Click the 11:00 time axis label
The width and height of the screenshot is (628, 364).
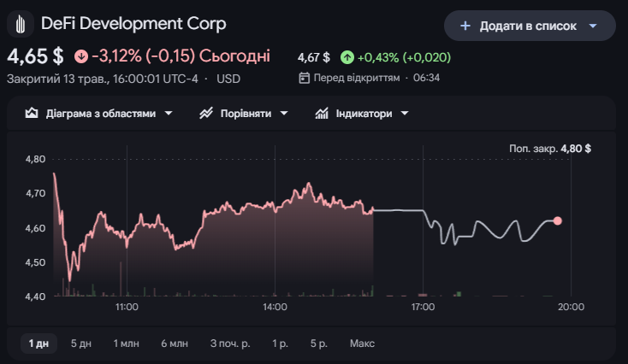(x=127, y=308)
